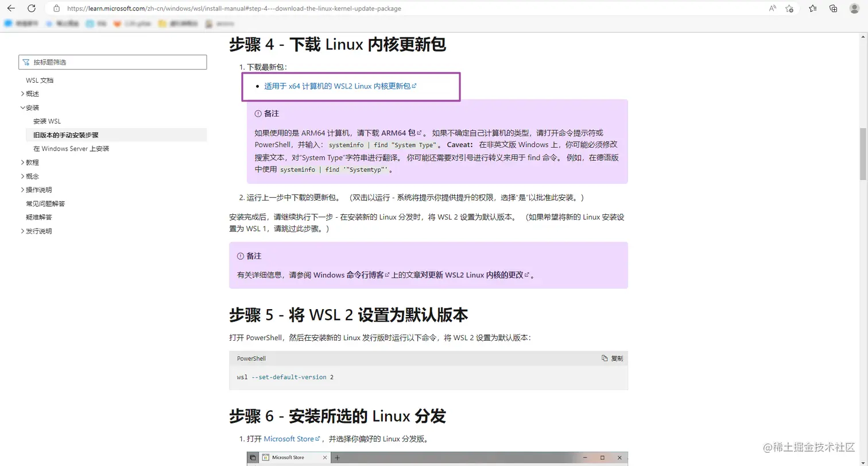View site info via the address bar lock icon

click(x=56, y=9)
